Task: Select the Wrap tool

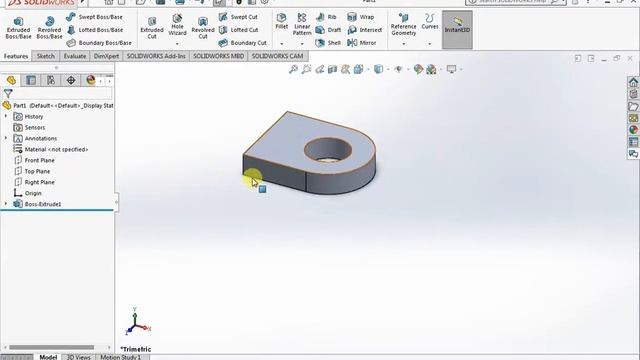Action: coord(360,17)
